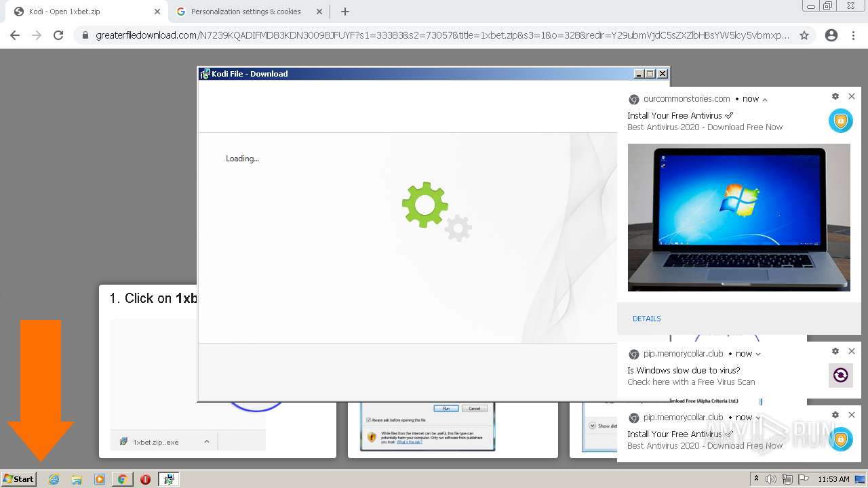The width and height of the screenshot is (868, 488).
Task: Click the shield icon in ourcommonstories notification
Action: click(841, 121)
